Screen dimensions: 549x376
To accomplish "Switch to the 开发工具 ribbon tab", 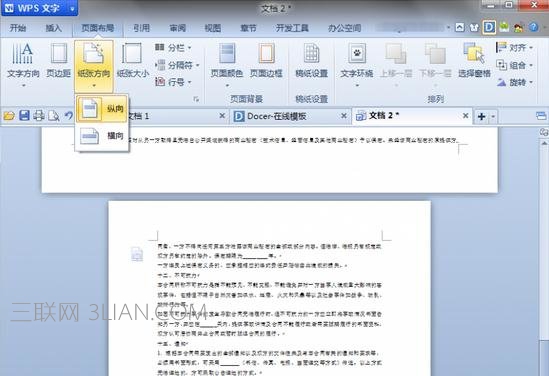I will point(292,28).
